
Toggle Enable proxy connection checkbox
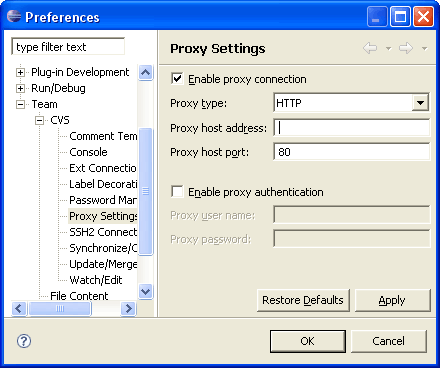click(177, 79)
